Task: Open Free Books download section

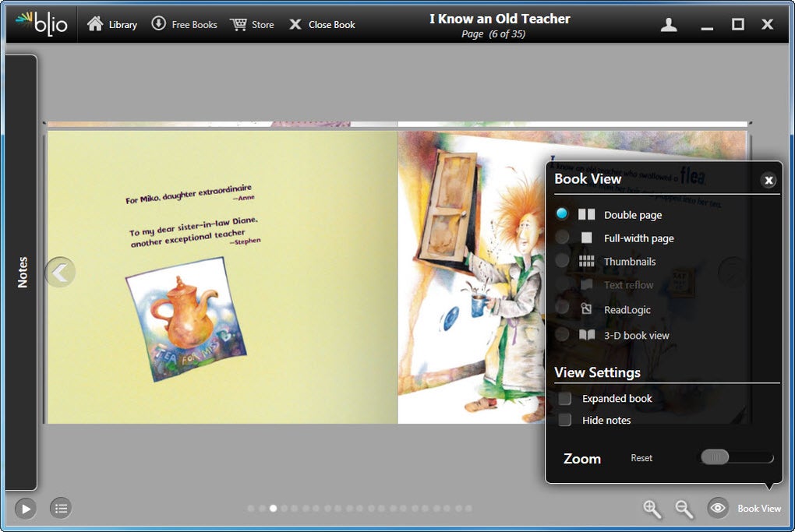Action: (x=184, y=24)
